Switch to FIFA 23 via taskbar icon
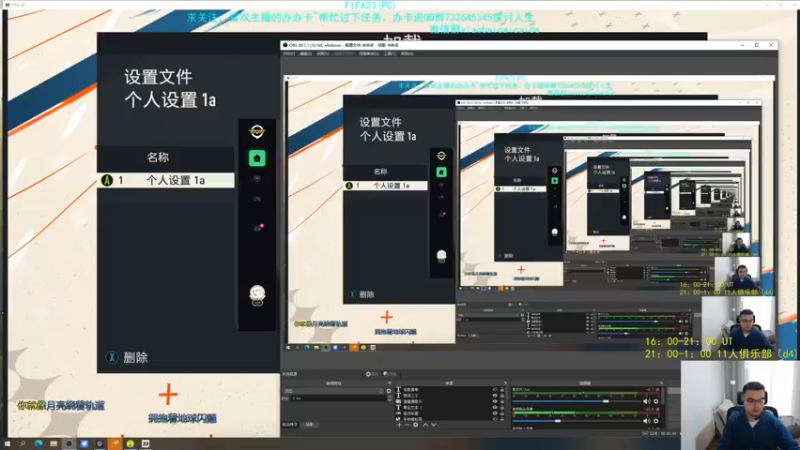The image size is (800, 450). pos(145,444)
